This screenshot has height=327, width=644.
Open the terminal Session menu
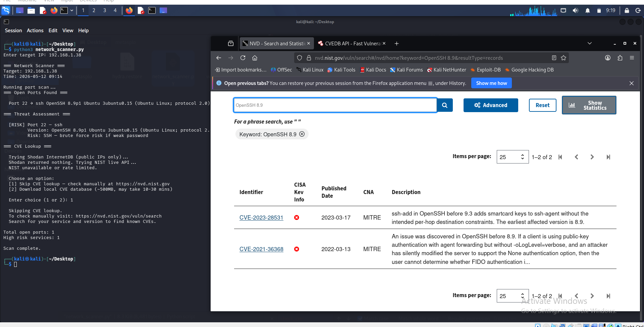click(13, 31)
